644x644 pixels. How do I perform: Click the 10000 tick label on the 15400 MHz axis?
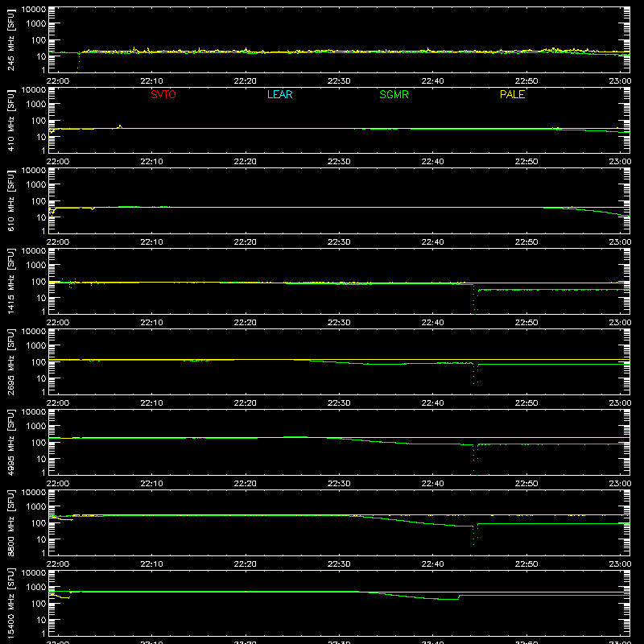(x=34, y=573)
